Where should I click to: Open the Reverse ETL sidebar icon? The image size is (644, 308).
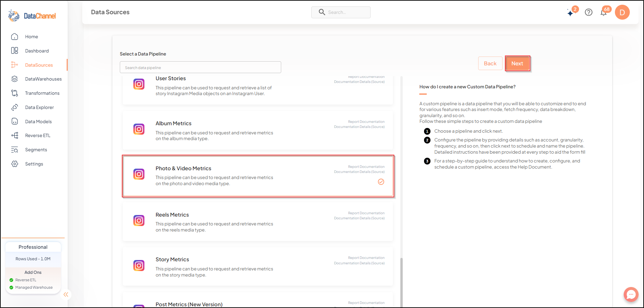[x=15, y=135]
